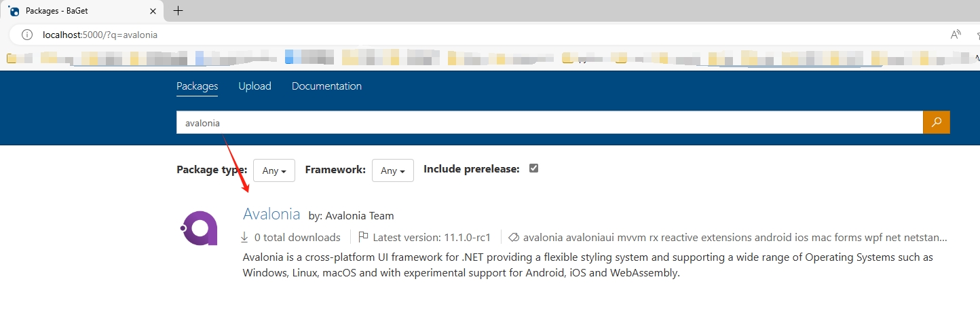Click the total downloads arrow icon
Viewport: 980px width, 309px height.
(x=245, y=237)
